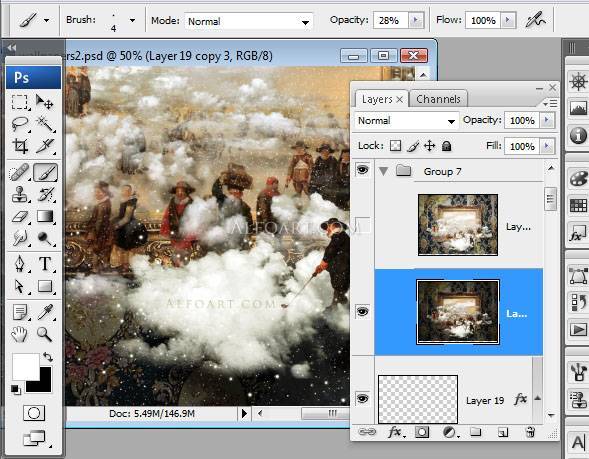The width and height of the screenshot is (589, 459).
Task: Open Layers panel options menu
Action: pos(550,104)
